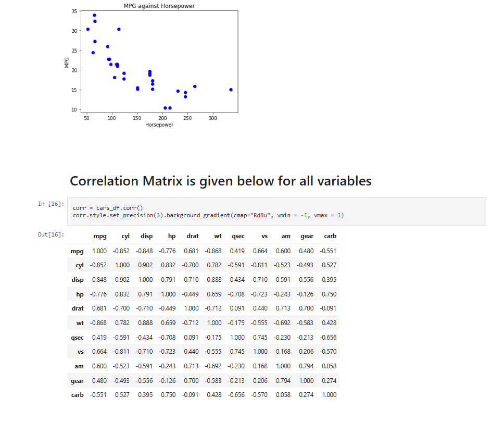Click the In [16] code cell input
Viewport: 504px width, 435px height.
tap(276, 212)
